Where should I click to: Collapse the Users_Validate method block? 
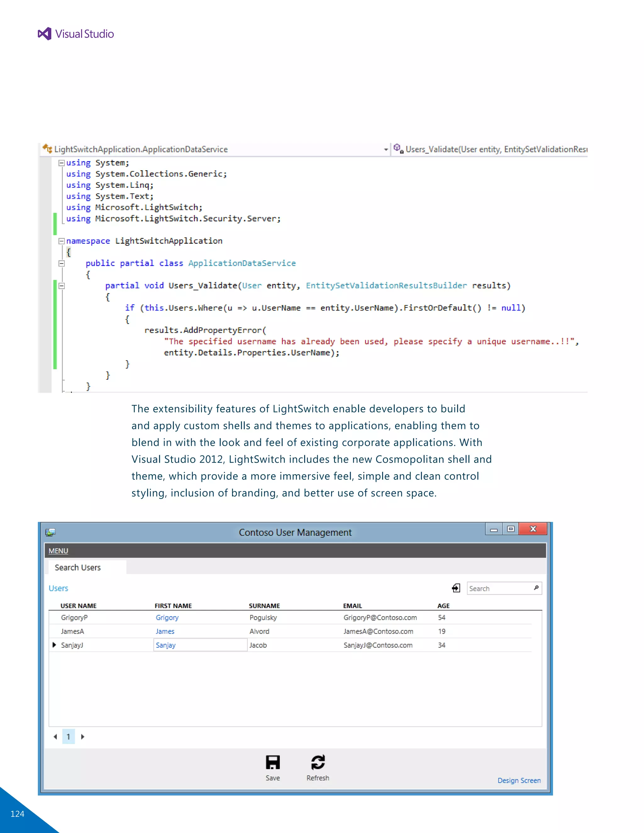(x=61, y=286)
